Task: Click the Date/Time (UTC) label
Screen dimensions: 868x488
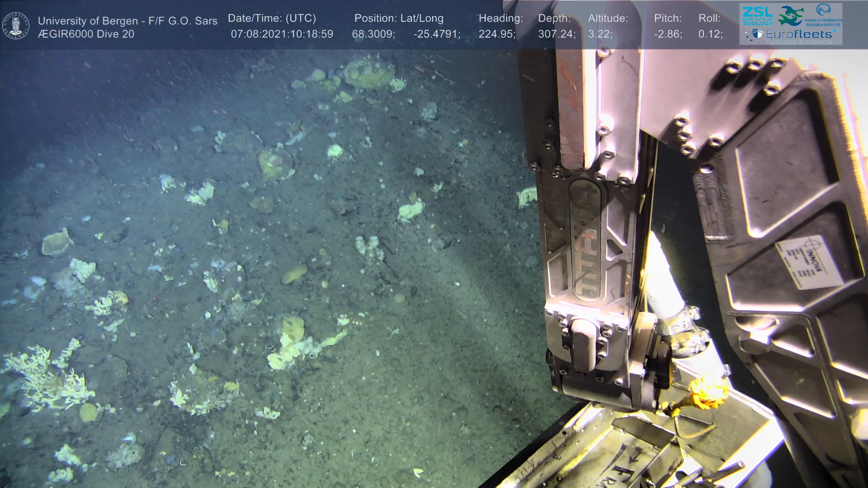Action: click(272, 18)
